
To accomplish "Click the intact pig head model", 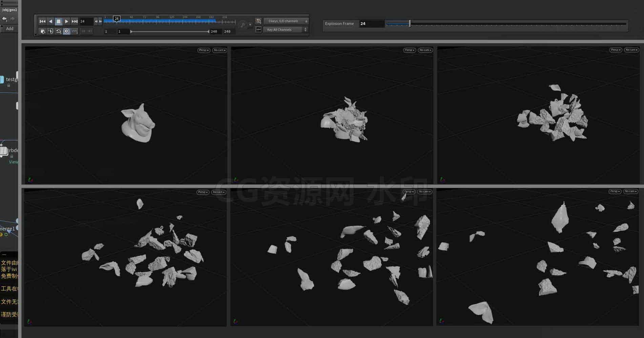I will (x=138, y=123).
